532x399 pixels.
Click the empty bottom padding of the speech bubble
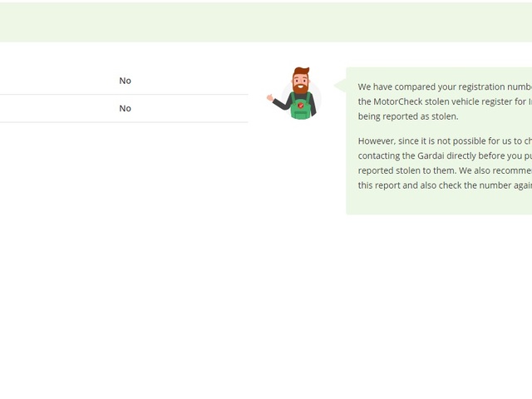[x=439, y=204]
